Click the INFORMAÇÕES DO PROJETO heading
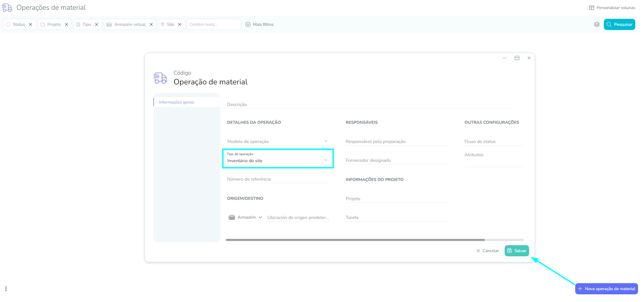The image size is (644, 302). 374,180
